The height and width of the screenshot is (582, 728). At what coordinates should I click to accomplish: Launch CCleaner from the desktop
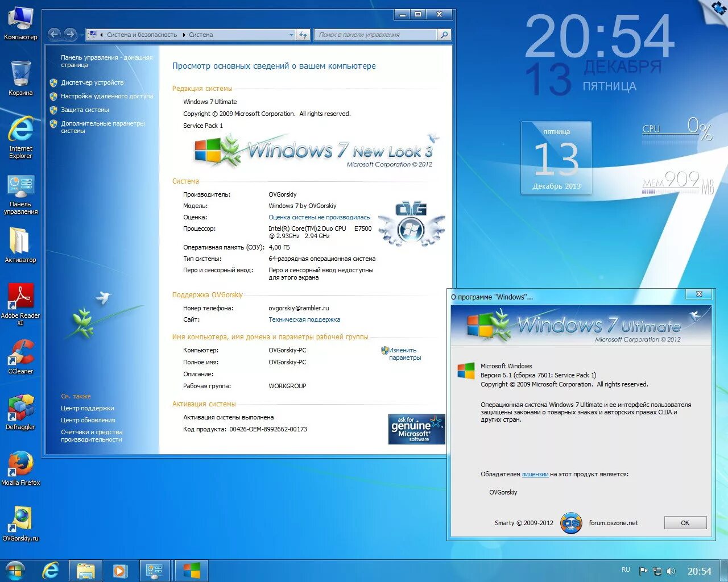[x=20, y=358]
